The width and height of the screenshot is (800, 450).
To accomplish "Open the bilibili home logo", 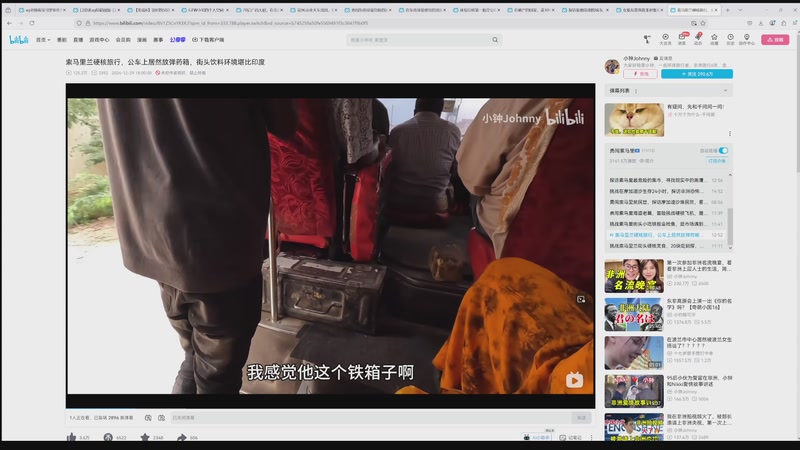I will [x=19, y=40].
